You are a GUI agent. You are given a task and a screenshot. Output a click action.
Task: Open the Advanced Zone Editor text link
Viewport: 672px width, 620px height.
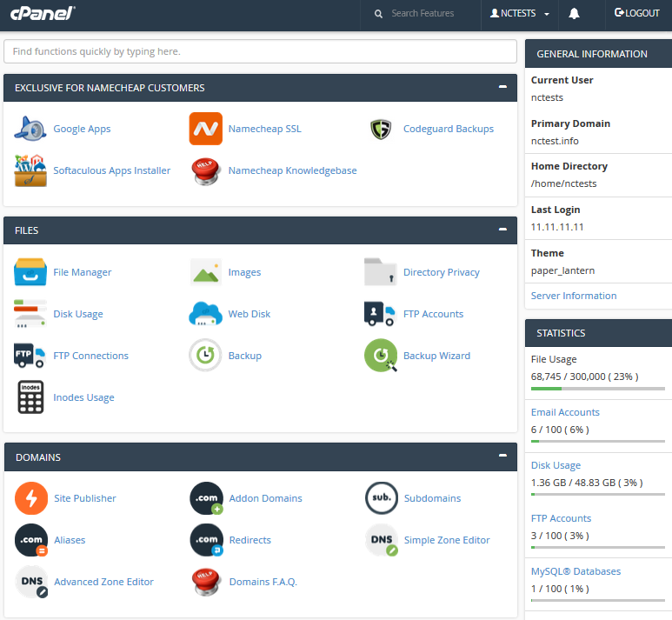point(103,582)
